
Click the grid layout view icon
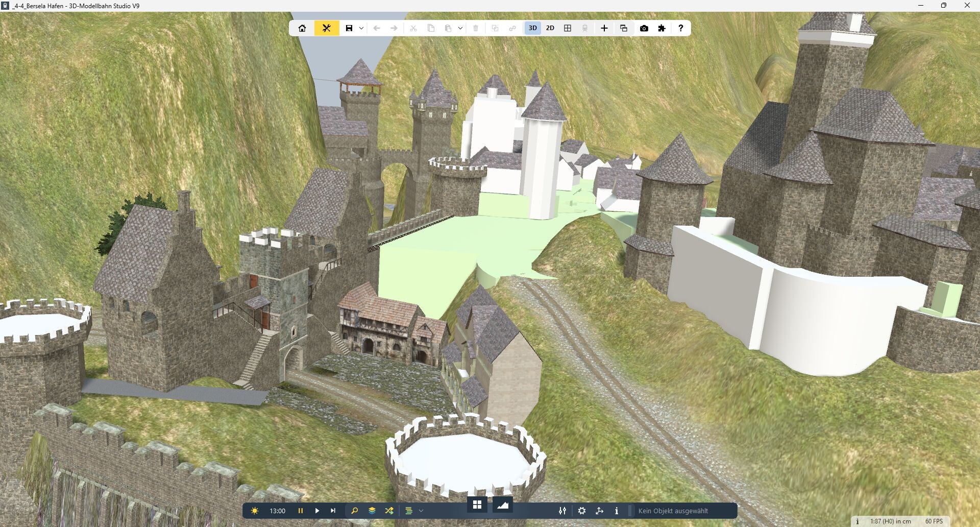click(568, 28)
